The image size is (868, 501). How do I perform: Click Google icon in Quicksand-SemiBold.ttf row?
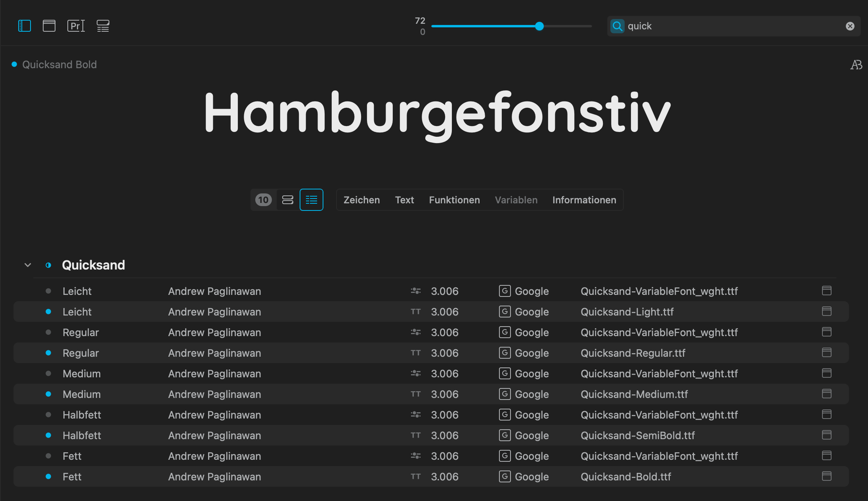(x=505, y=435)
